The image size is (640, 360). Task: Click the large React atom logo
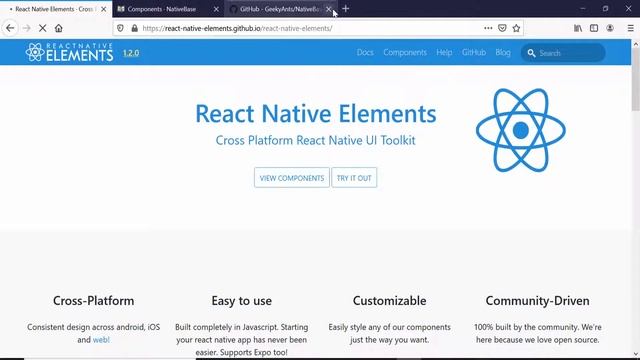[521, 131]
